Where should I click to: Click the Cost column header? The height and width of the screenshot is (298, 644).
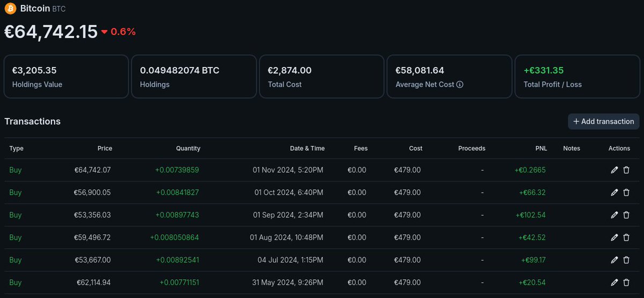click(415, 148)
